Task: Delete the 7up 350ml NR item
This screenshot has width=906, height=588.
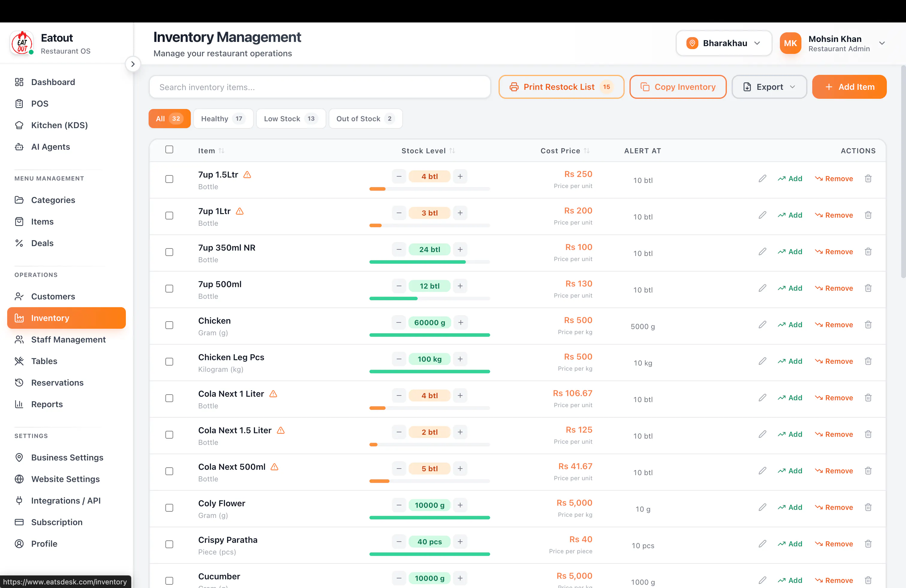Action: click(x=868, y=251)
